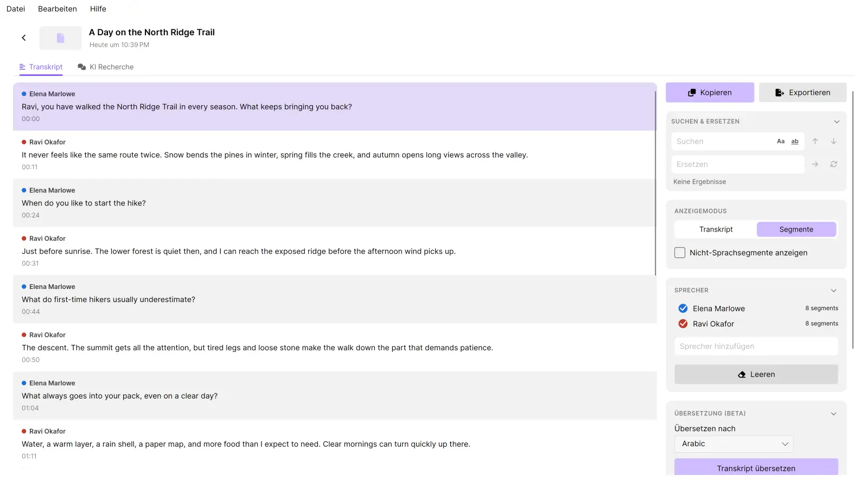
Task: Select Segmente display mode
Action: pyautogui.click(x=796, y=229)
